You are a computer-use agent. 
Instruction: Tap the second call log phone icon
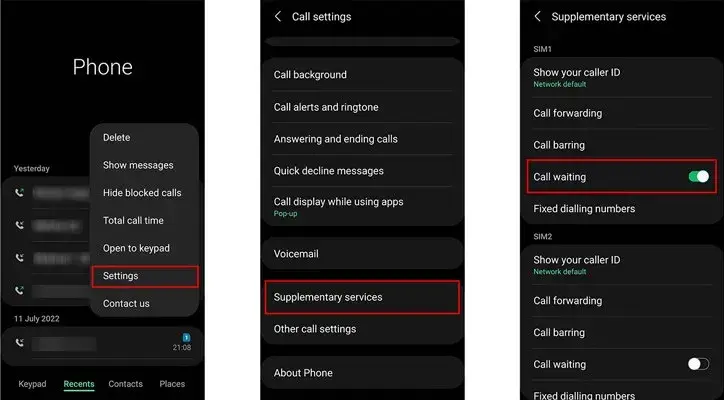(x=19, y=225)
